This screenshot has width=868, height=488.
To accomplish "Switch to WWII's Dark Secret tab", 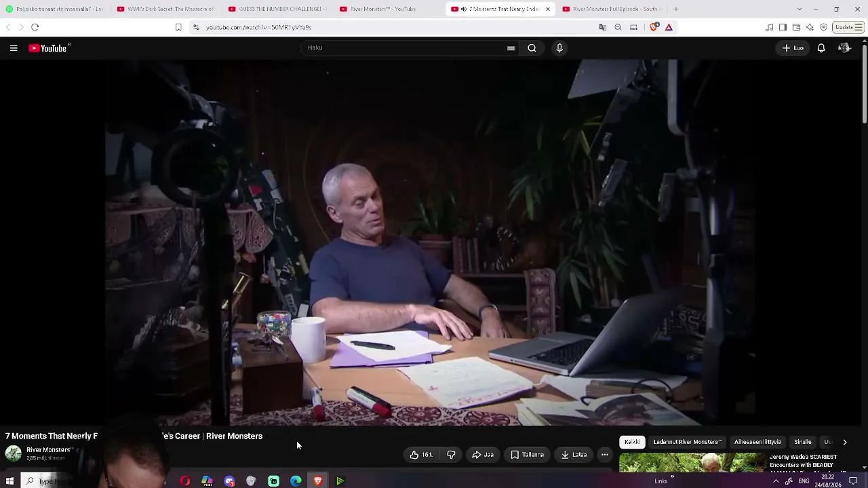I will [x=165, y=9].
